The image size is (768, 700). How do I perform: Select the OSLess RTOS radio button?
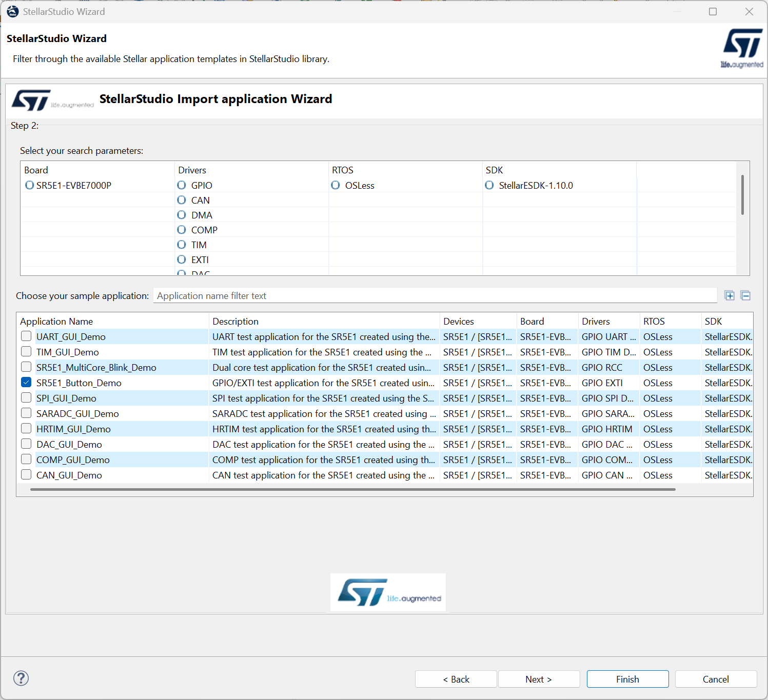tap(336, 185)
